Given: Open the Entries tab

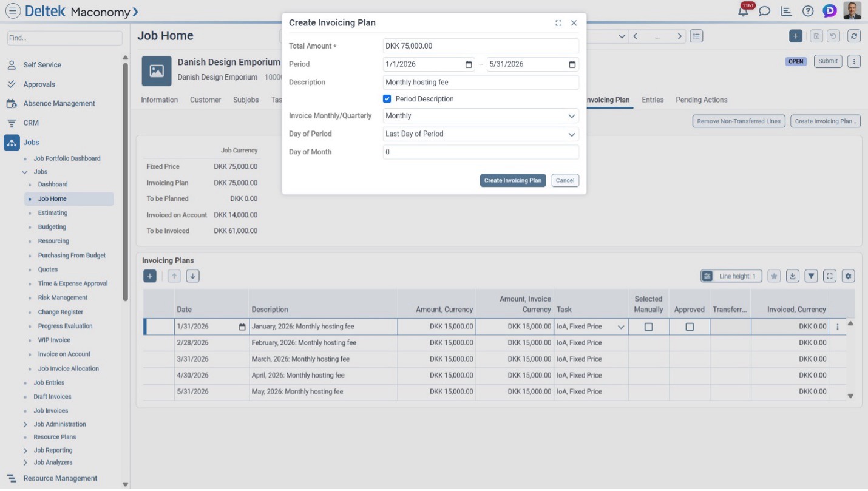Looking at the screenshot, I should (652, 100).
